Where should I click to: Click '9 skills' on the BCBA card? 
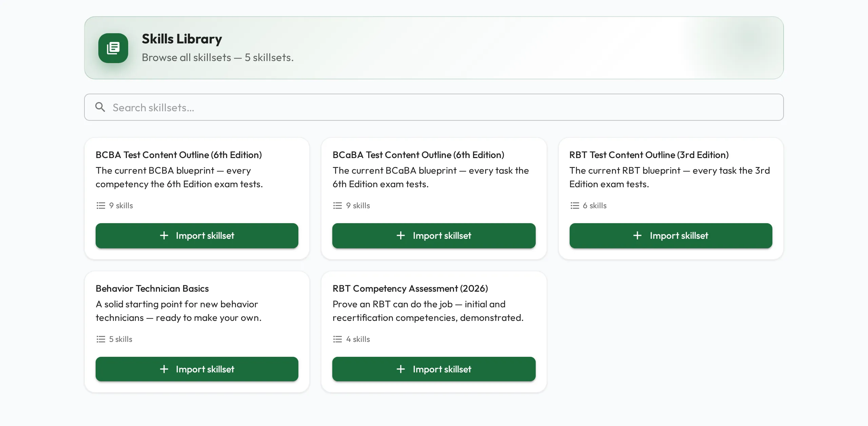pos(121,206)
